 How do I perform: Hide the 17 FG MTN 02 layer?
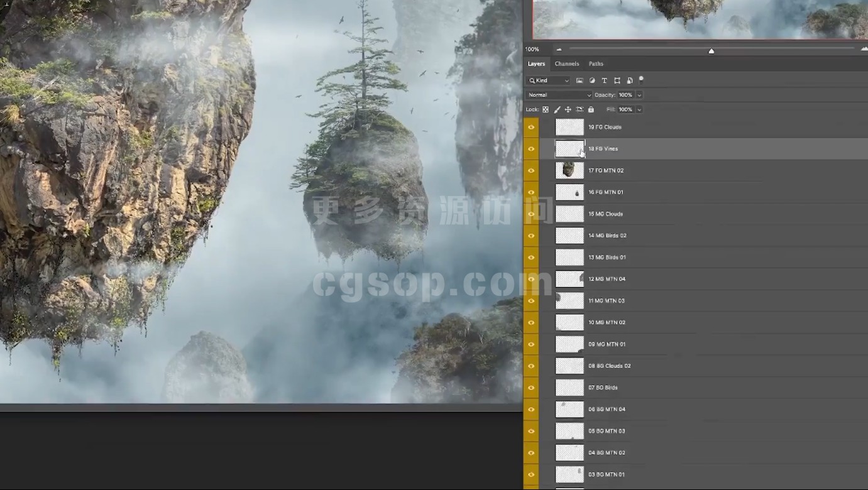tap(531, 170)
